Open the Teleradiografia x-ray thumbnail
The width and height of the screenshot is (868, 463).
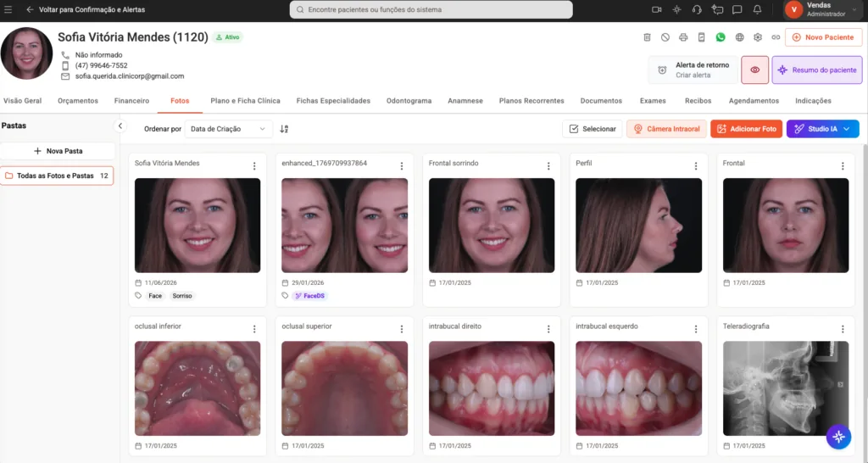[x=786, y=388]
